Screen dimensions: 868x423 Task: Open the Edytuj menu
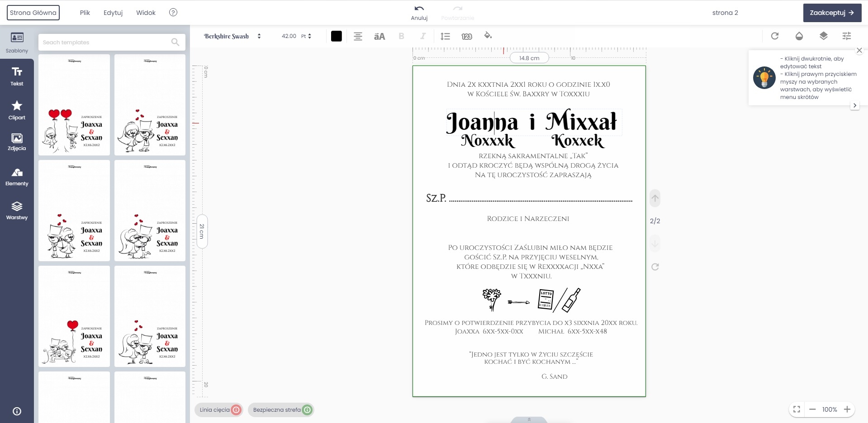tap(113, 13)
